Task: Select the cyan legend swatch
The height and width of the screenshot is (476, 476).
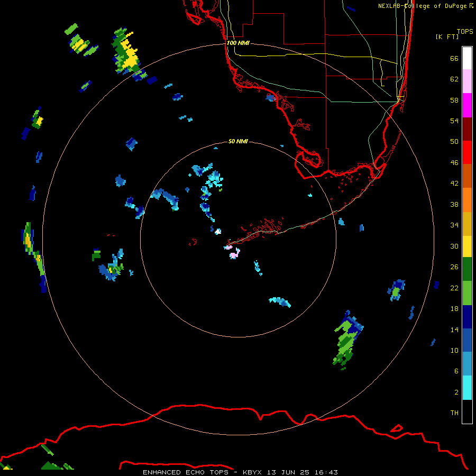Action: pyautogui.click(x=467, y=388)
